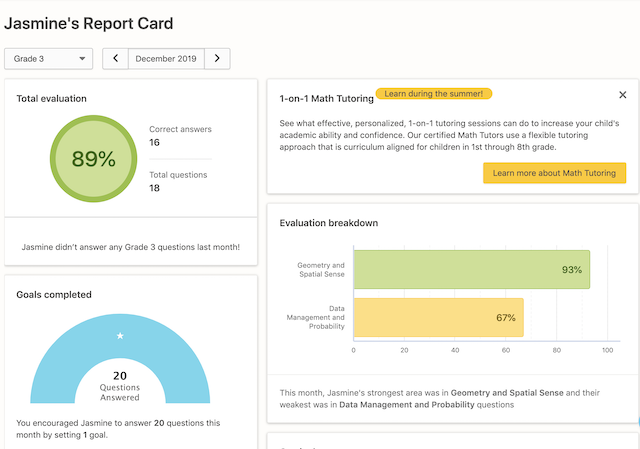
Task: Click the 89% total evaluation circle
Action: [93, 159]
